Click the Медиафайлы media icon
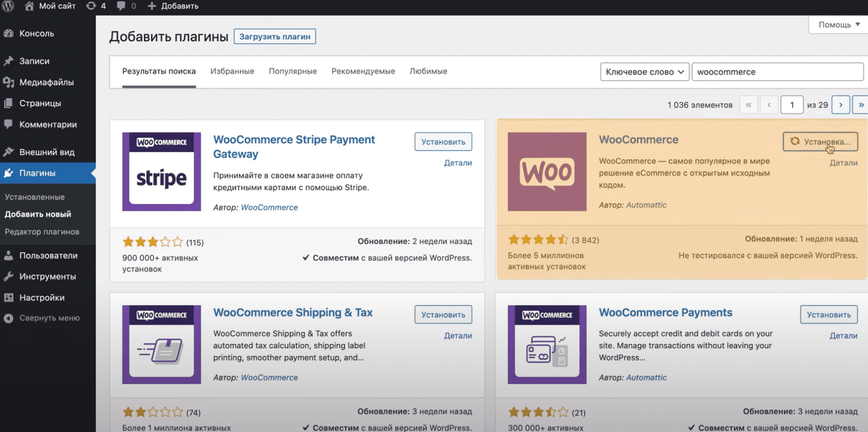 tap(8, 82)
